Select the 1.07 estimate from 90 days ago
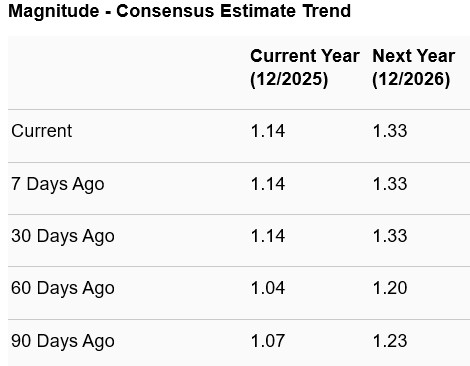The image size is (470, 366). (268, 341)
